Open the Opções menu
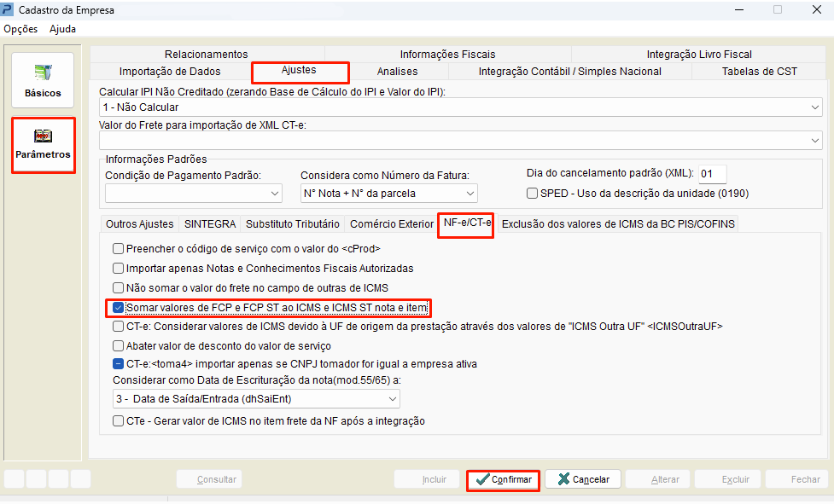Screen dimensions: 834x504 pos(20,29)
